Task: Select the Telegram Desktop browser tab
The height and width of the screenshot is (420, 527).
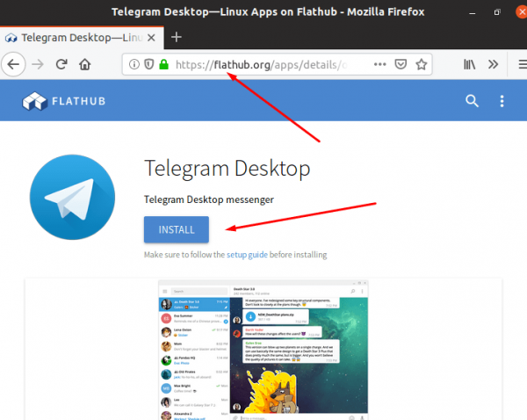Action: [82, 37]
